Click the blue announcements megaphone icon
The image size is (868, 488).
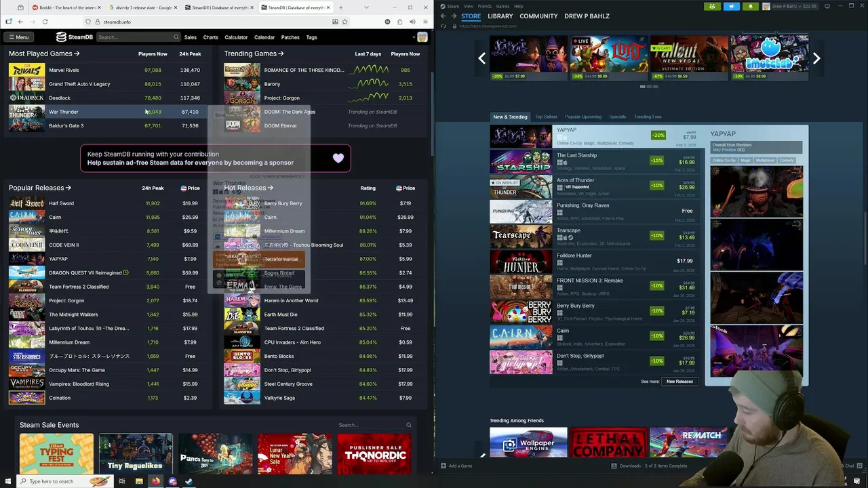coord(732,6)
